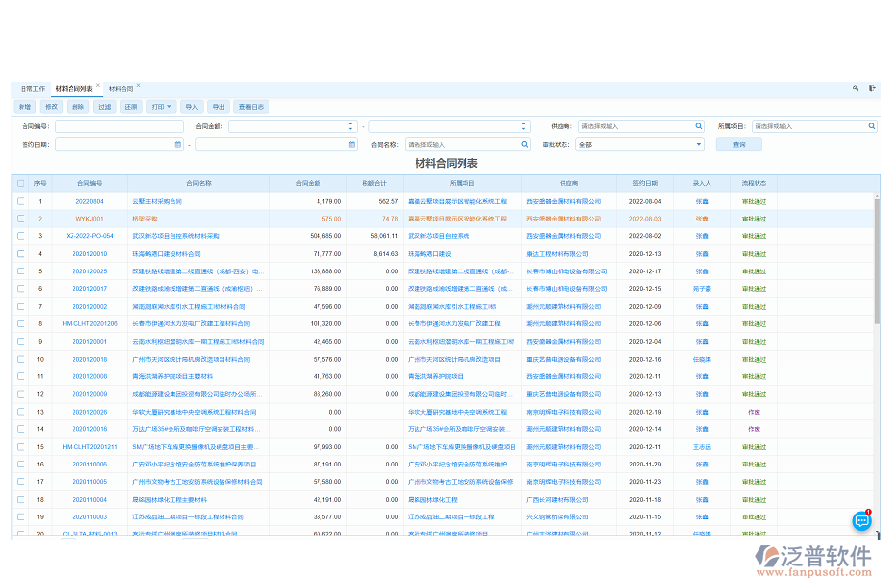Toggle the select-all checkbox in table header

coord(21,183)
